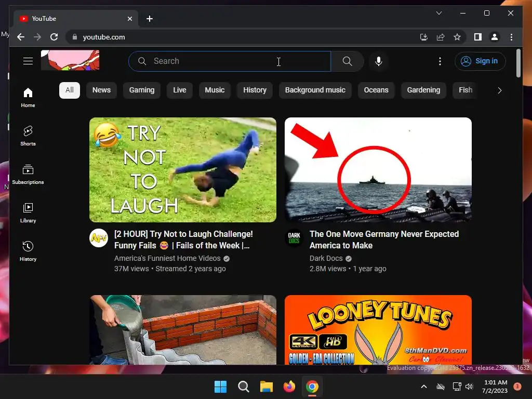Play the Looney Tunes thumbnail

click(x=378, y=330)
